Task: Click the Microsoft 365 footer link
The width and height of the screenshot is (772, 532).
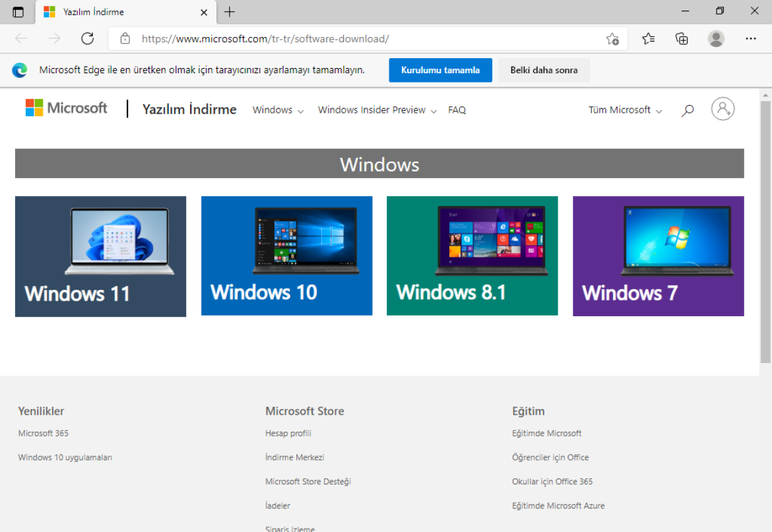Action: click(x=44, y=434)
